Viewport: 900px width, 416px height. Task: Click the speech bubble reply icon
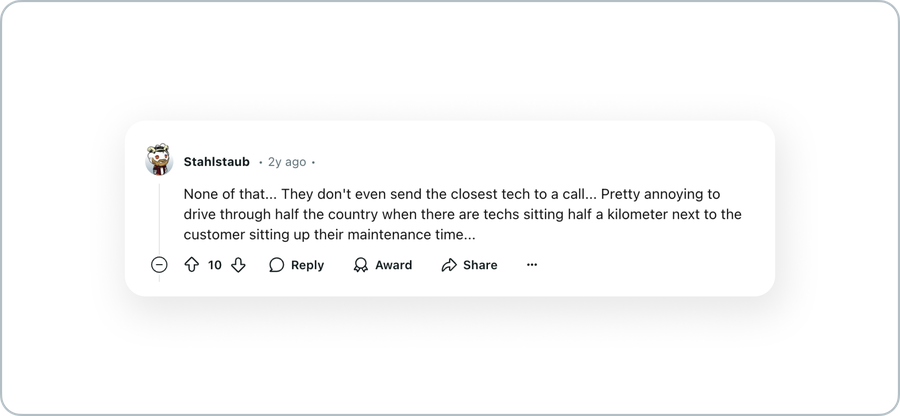click(x=277, y=265)
